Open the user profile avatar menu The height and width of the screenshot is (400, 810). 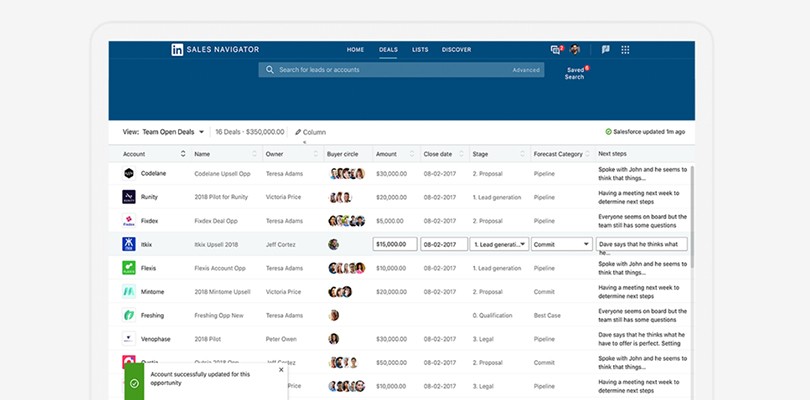click(575, 49)
